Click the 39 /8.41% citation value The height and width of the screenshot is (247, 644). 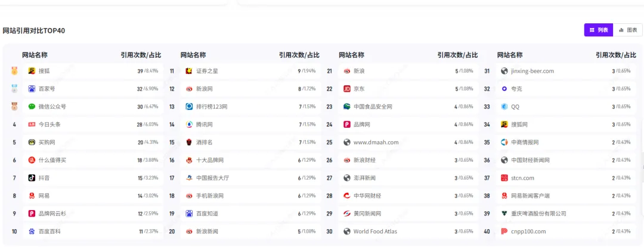(148, 71)
